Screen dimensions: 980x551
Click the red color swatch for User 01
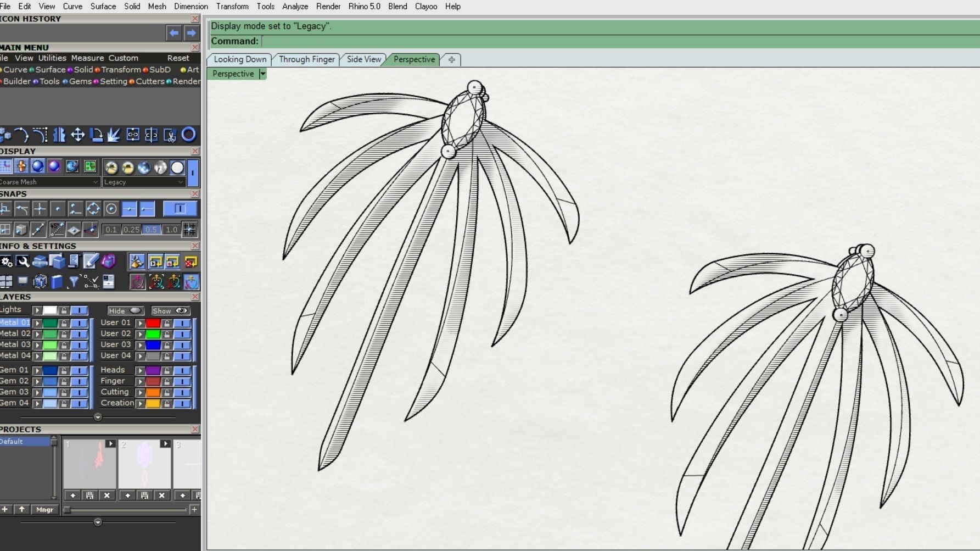click(x=153, y=322)
